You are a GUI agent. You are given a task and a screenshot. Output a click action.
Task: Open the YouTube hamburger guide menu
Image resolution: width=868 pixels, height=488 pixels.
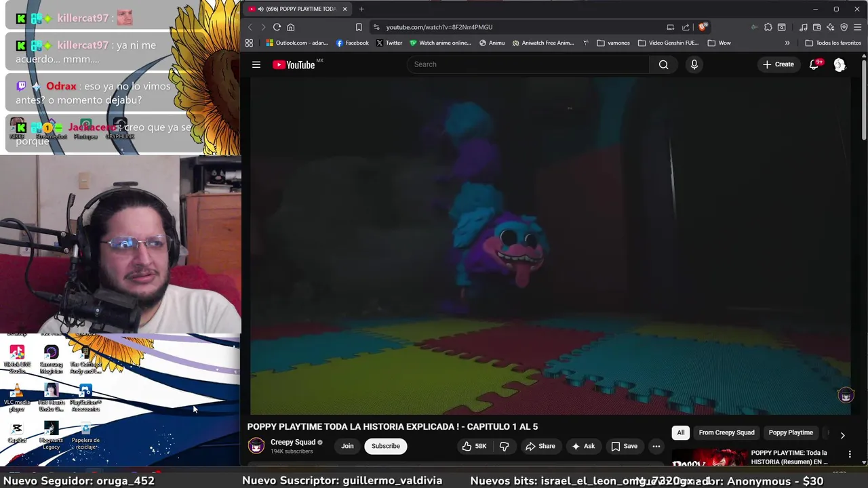pyautogui.click(x=256, y=64)
